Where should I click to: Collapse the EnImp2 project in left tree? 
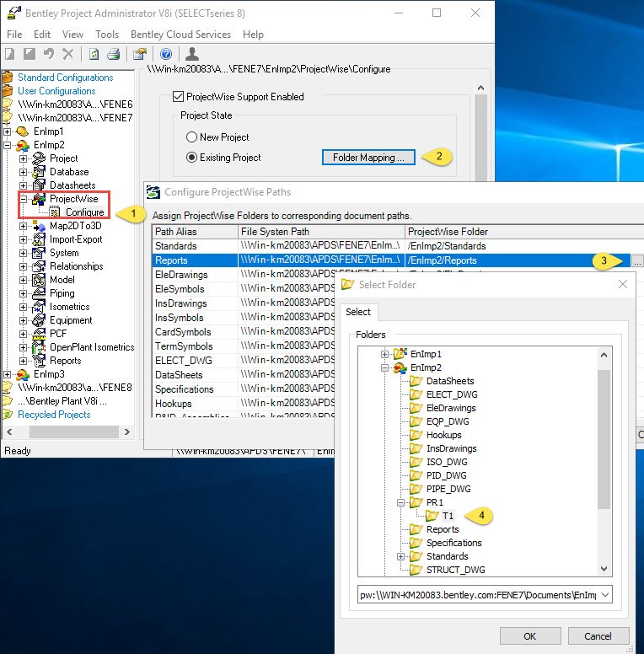pos(7,145)
